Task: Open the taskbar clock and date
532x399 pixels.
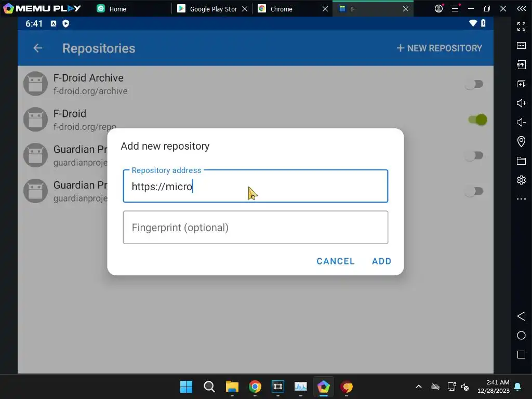Action: 494,387
